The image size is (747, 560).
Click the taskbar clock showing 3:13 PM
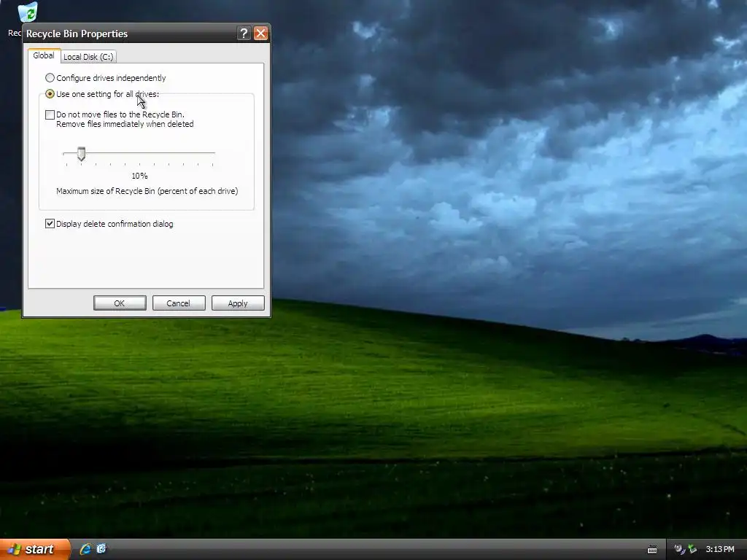[720, 549]
